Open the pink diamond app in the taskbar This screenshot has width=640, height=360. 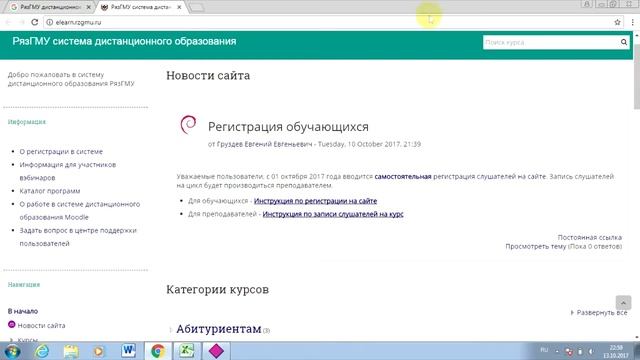216,351
